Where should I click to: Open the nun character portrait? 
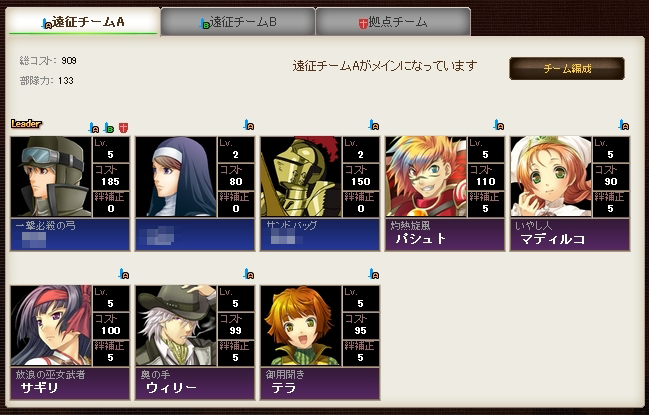pos(176,177)
